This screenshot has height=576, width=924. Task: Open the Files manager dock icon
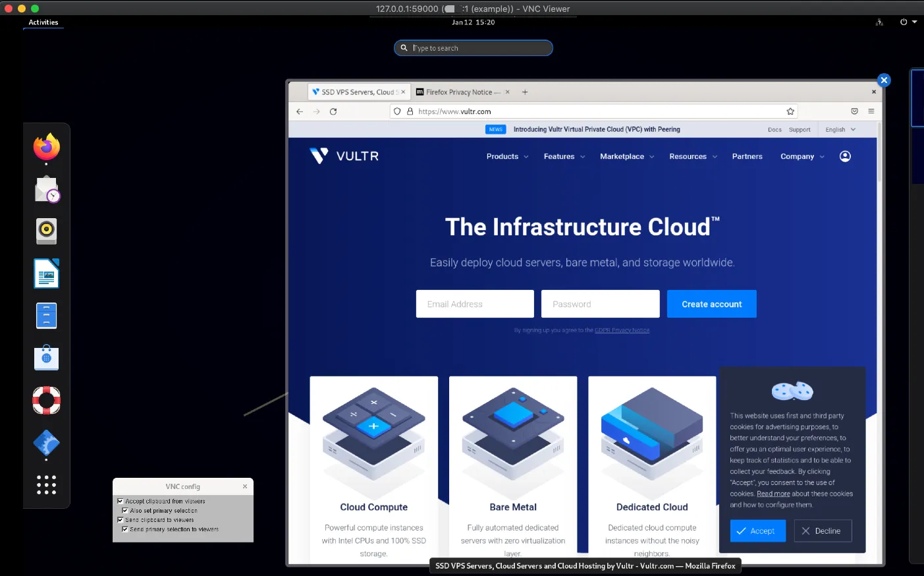pos(46,316)
